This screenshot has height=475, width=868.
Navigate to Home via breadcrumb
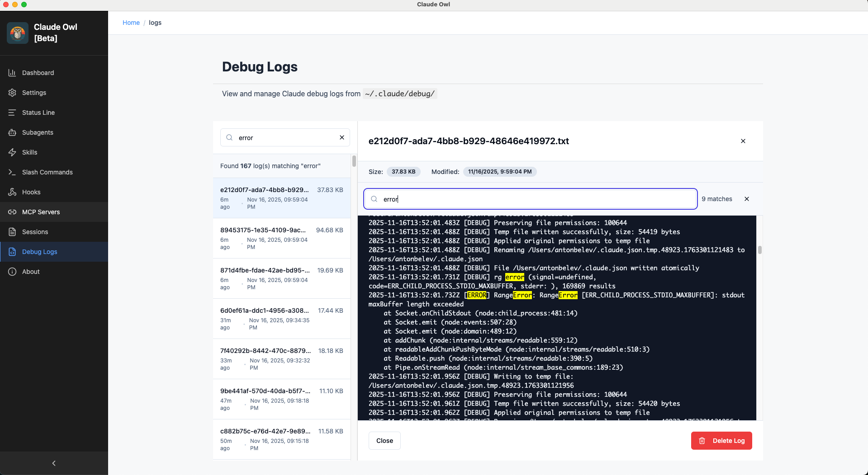coord(131,23)
